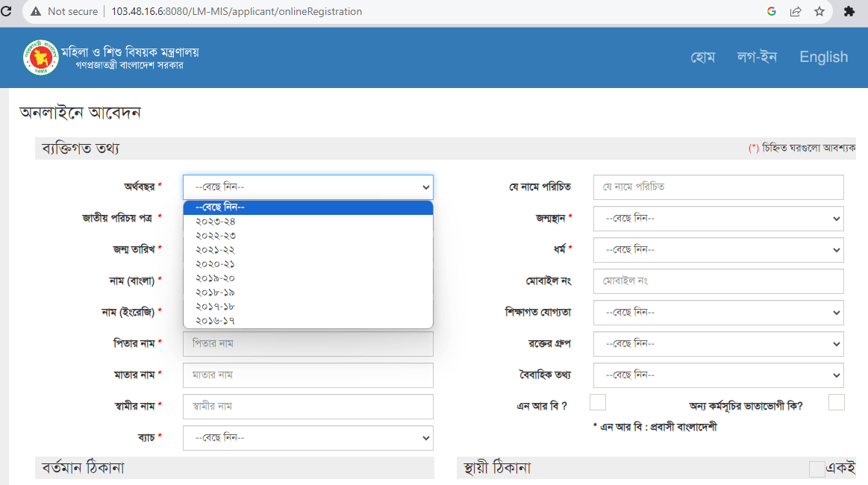Open Google Translate icon in address bar

(x=772, y=11)
